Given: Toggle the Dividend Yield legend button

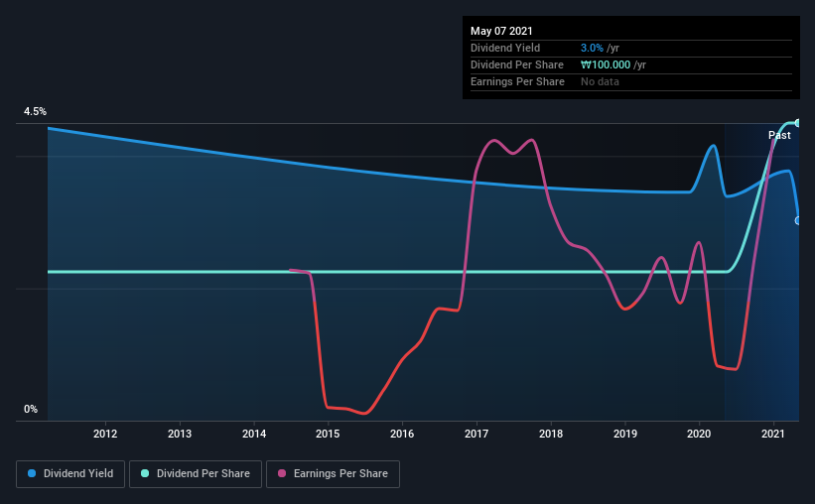Looking at the screenshot, I should [x=70, y=474].
